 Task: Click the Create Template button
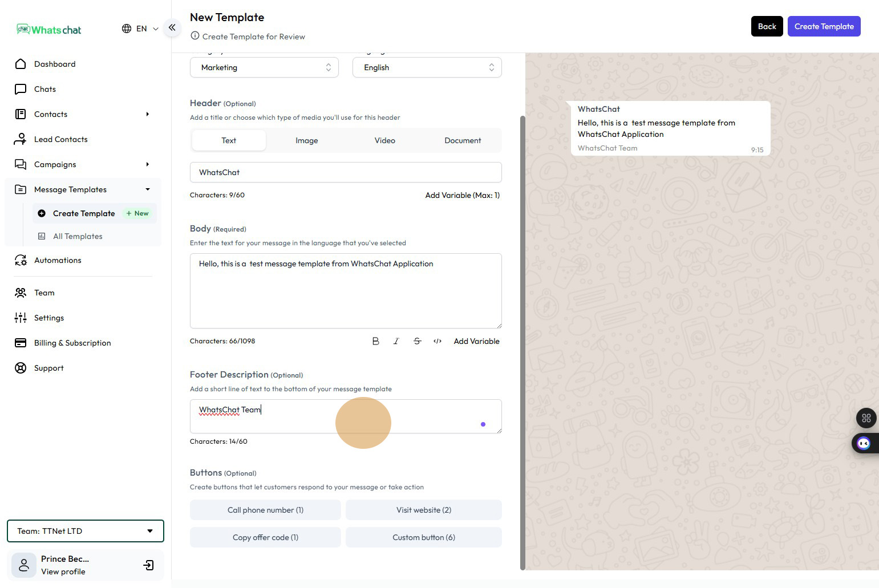(824, 26)
